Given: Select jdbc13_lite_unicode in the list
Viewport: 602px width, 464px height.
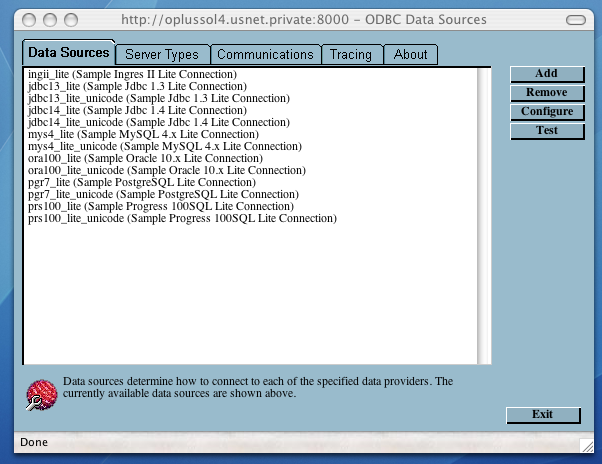Looking at the screenshot, I should (159, 99).
